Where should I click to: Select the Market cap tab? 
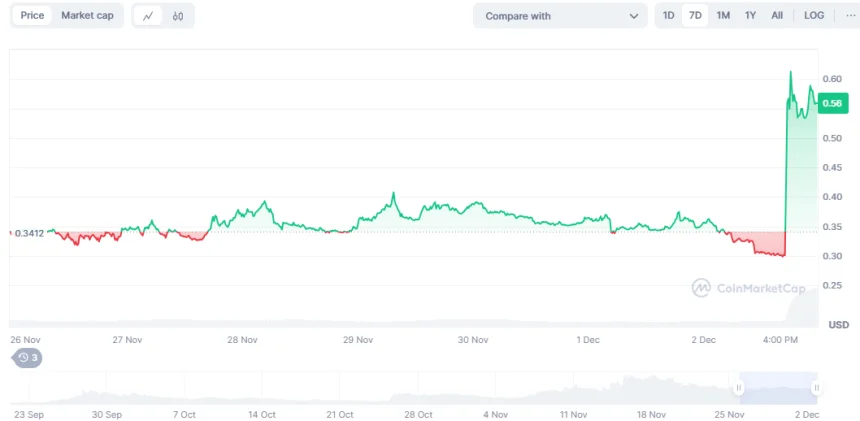[87, 16]
